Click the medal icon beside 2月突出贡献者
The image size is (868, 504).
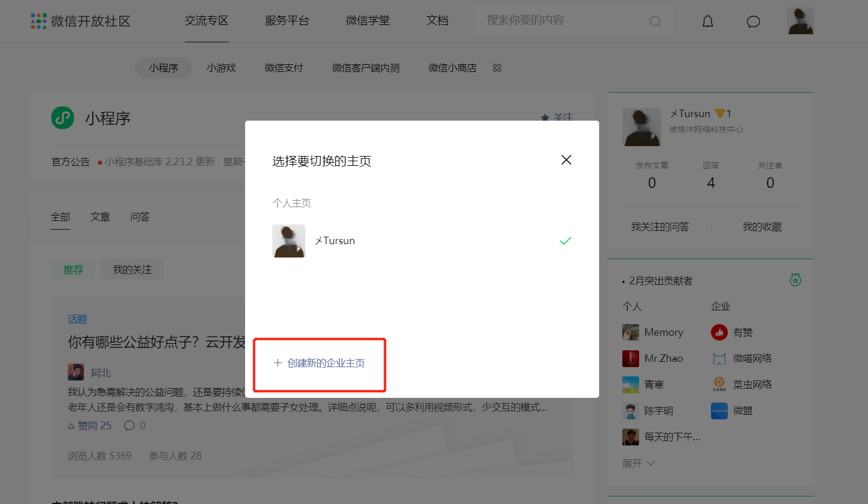click(795, 280)
